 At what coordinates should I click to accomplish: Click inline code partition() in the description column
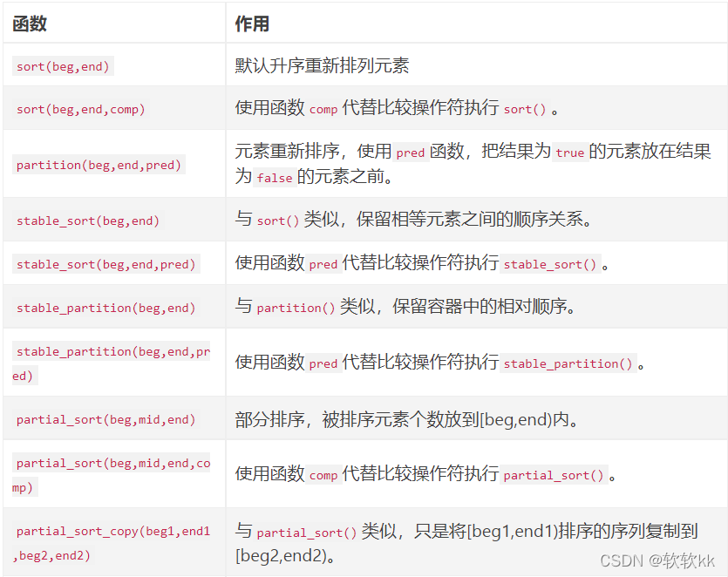296,308
